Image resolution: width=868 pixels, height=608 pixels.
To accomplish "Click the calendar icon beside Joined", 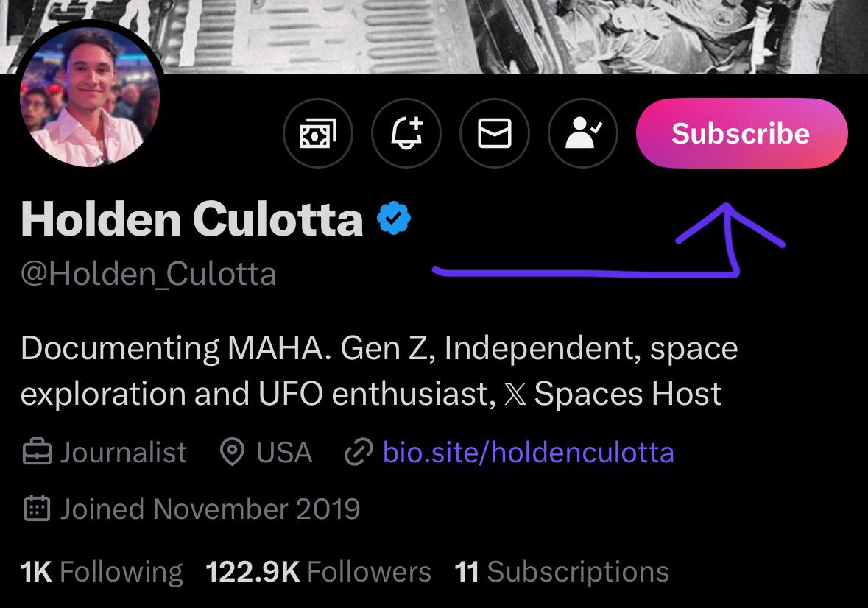I will click(x=37, y=509).
